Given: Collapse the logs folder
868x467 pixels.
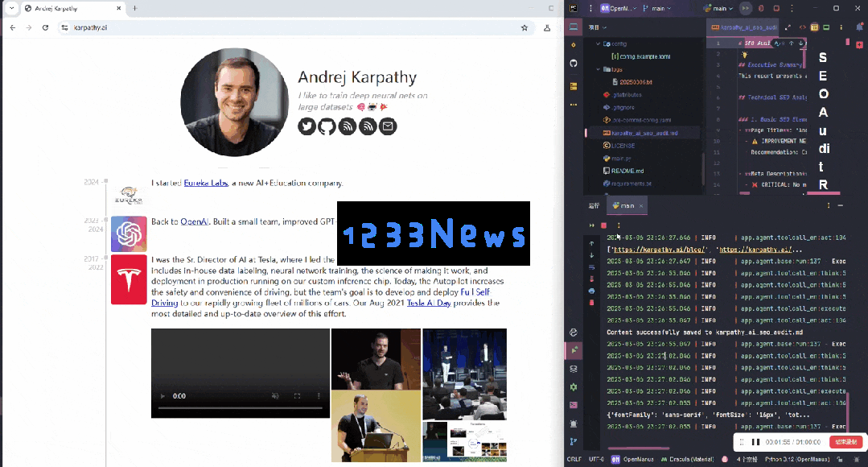Looking at the screenshot, I should click(598, 69).
